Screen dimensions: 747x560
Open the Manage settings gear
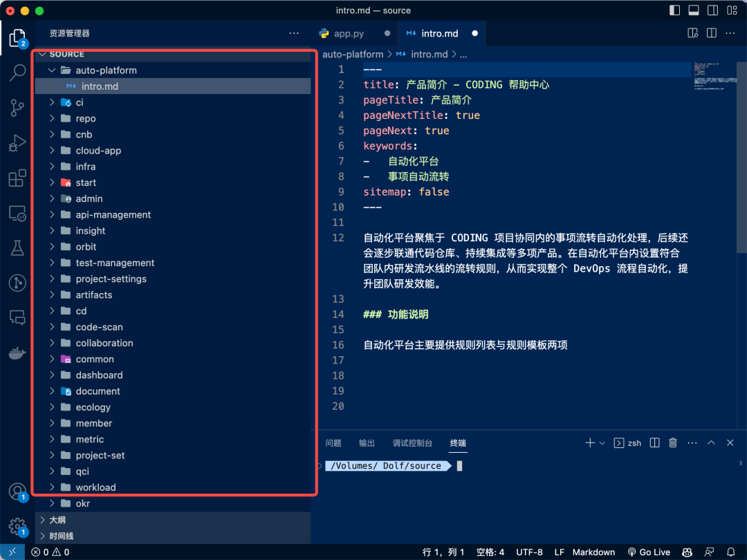pyautogui.click(x=17, y=527)
